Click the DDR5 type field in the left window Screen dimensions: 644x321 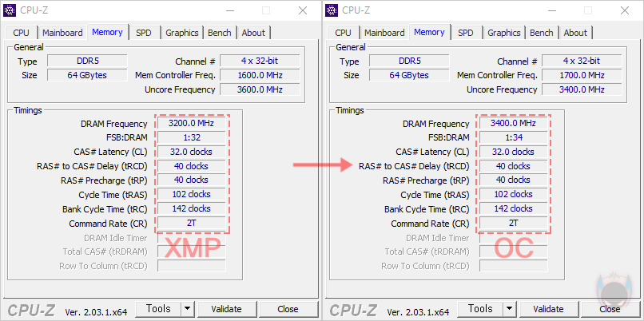click(x=87, y=61)
